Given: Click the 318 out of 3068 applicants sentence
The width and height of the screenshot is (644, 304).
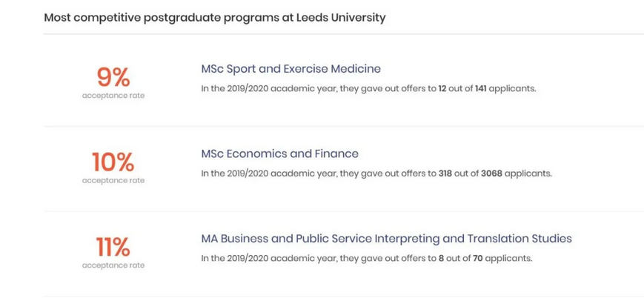Looking at the screenshot, I should tap(376, 174).
